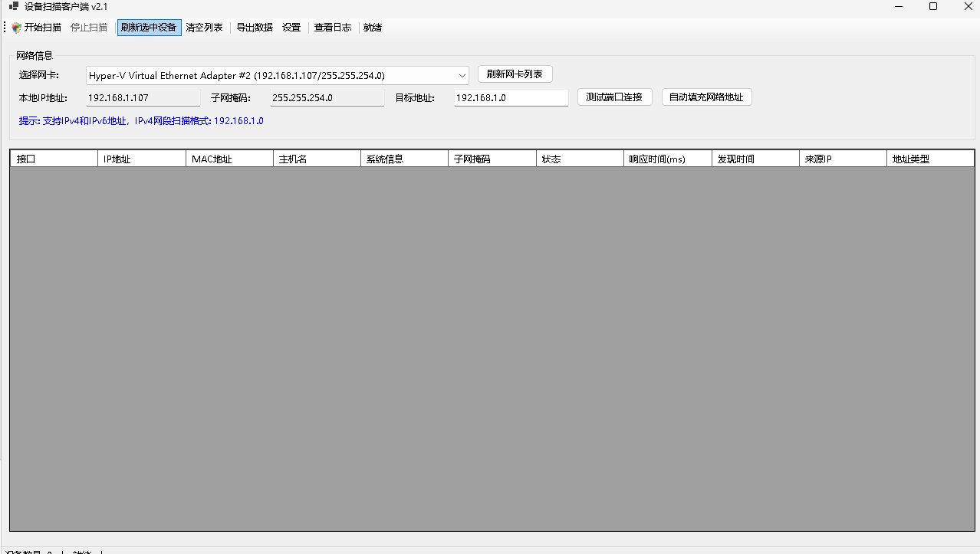Click the 响应时间(ms) column header

(667, 159)
